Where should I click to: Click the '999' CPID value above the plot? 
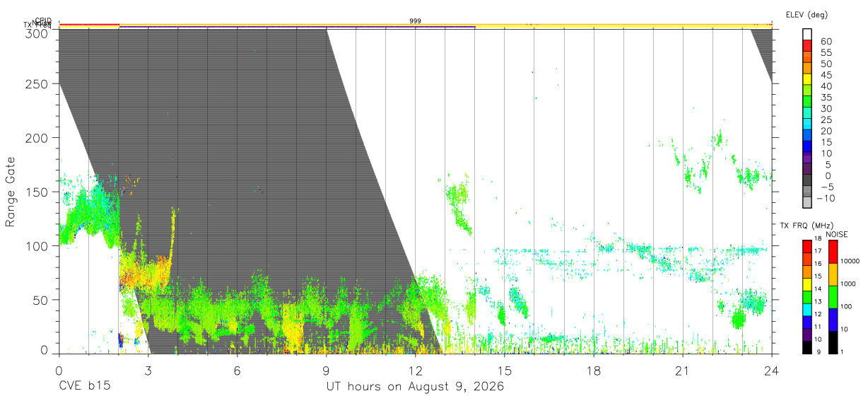point(416,21)
